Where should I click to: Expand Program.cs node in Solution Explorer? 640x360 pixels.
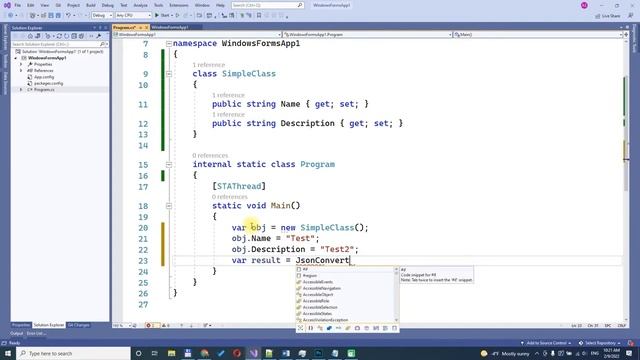21,89
